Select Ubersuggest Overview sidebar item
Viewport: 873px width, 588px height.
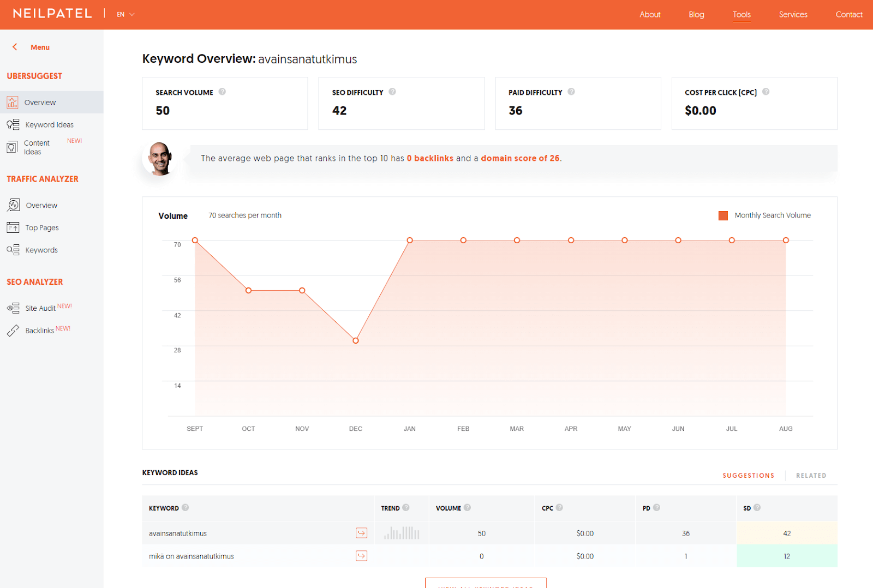[52, 102]
